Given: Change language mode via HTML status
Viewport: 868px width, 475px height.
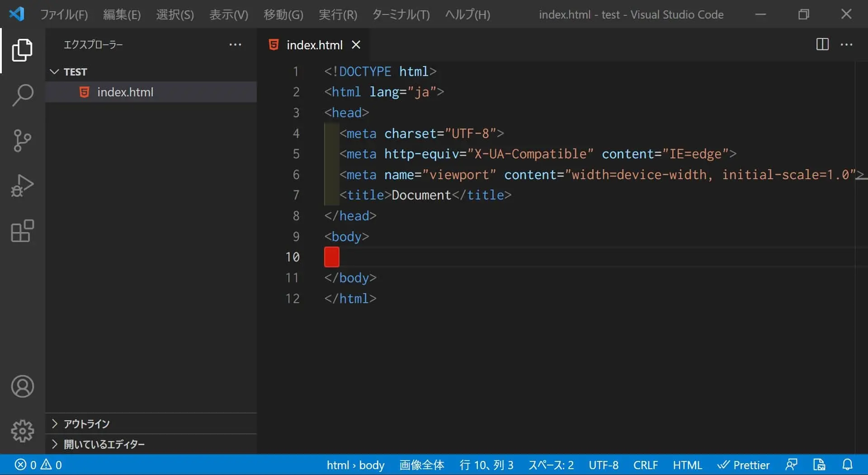Looking at the screenshot, I should (x=687, y=465).
